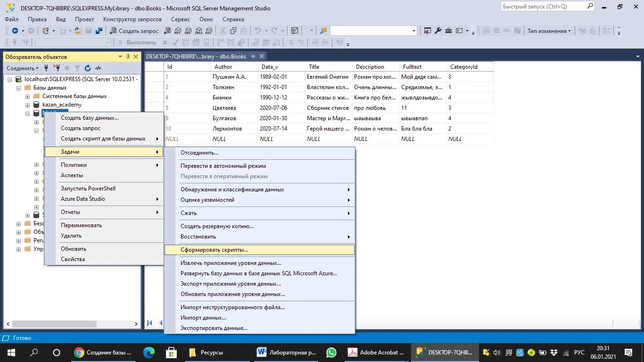Click the toolbox briefcase icon
Image resolution: width=644 pixels, height=362 pixels.
[448, 31]
